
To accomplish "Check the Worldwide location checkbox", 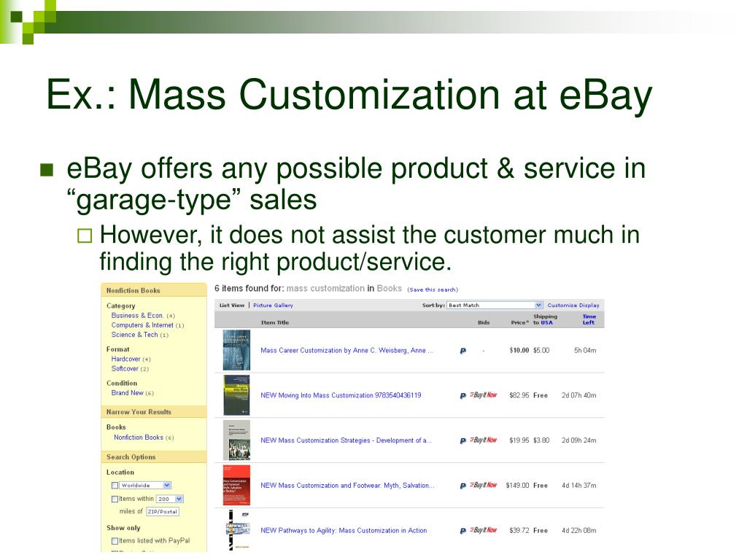I will click(115, 485).
